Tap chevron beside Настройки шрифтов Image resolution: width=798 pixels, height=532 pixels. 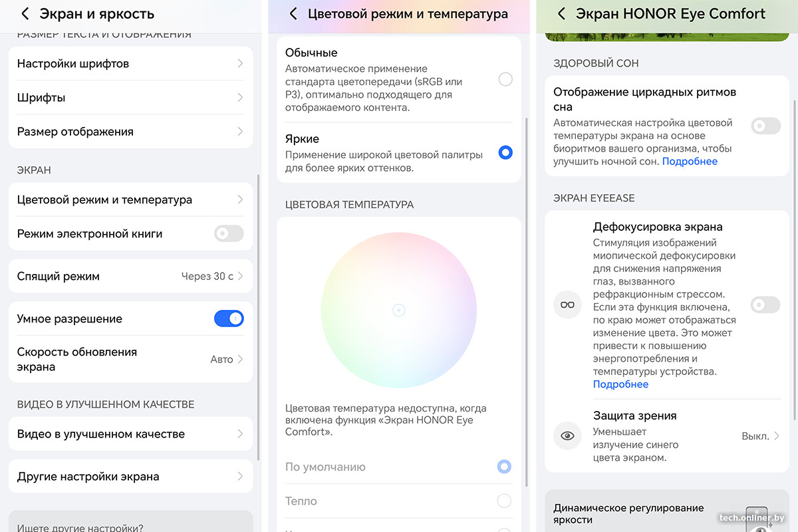coord(240,64)
